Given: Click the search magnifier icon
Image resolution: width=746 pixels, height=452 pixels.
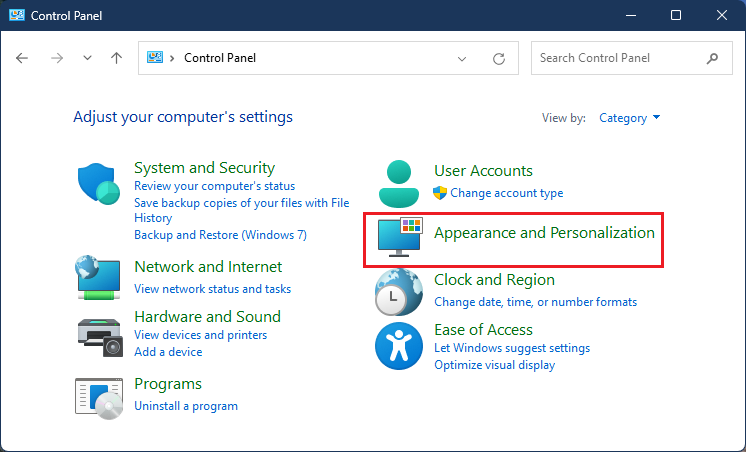Looking at the screenshot, I should 712,58.
